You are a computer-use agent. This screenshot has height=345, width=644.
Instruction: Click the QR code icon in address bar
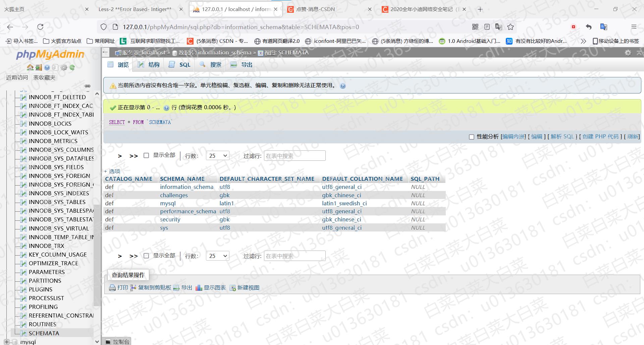[x=475, y=27]
